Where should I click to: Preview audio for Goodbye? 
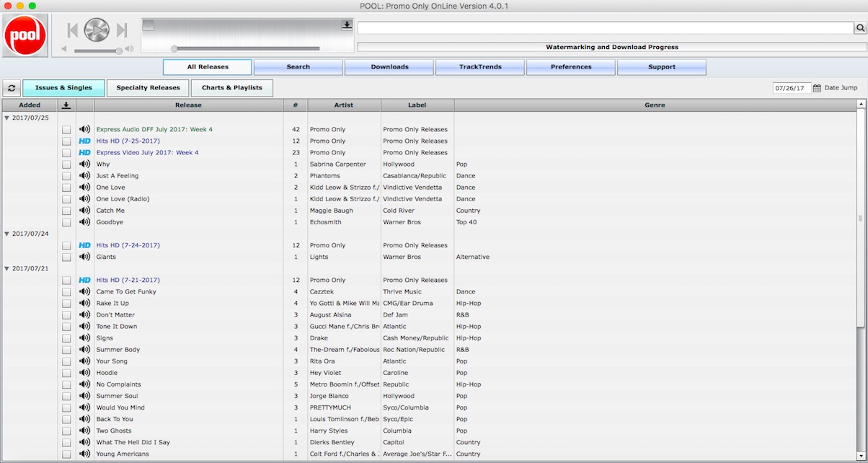(x=84, y=222)
